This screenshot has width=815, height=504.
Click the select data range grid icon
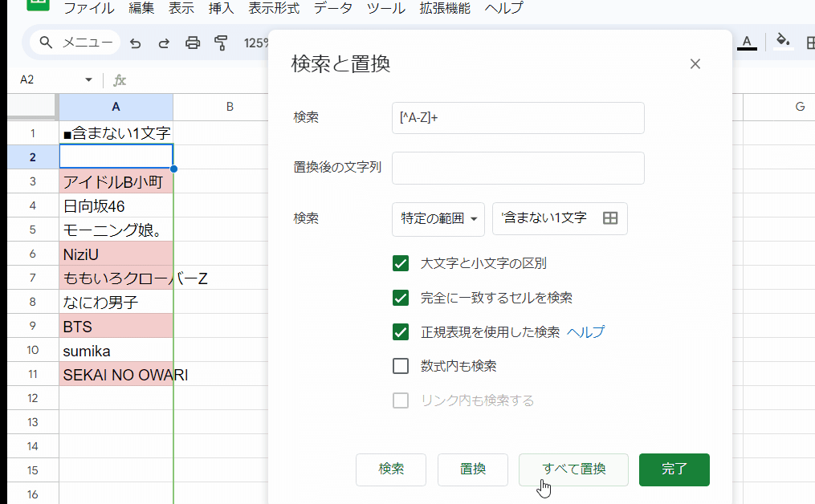[x=610, y=218]
